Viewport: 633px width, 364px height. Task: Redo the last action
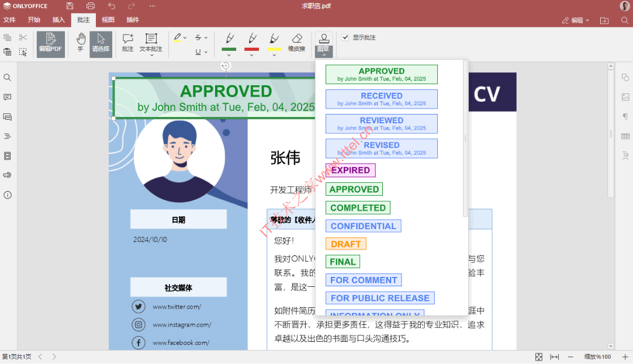coord(132,6)
